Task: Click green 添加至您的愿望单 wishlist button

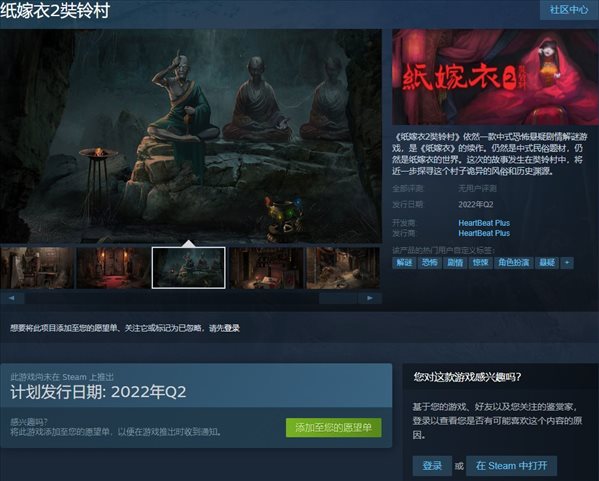Action: [x=333, y=428]
